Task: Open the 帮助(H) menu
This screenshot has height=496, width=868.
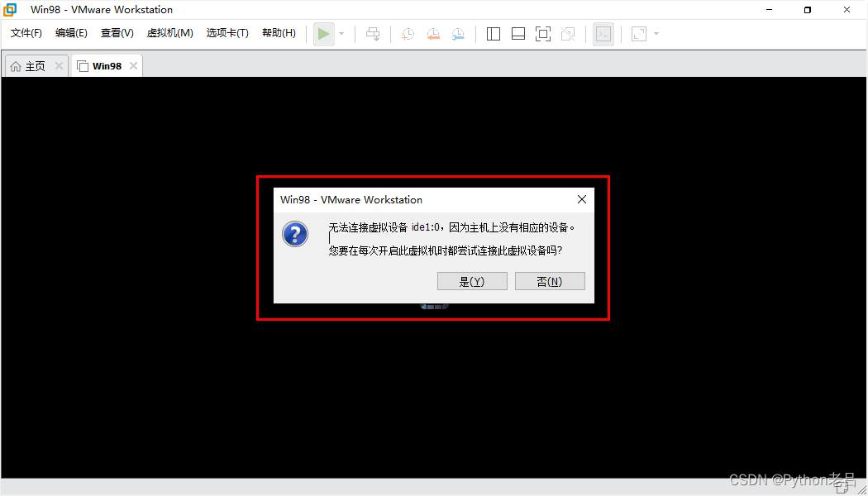Action: click(279, 33)
